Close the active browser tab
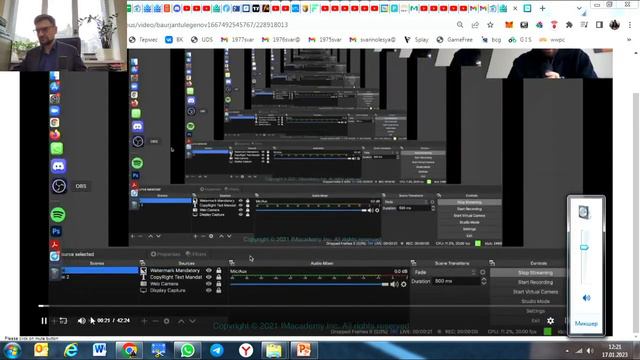This screenshot has height=360, width=640. tap(516, 8)
